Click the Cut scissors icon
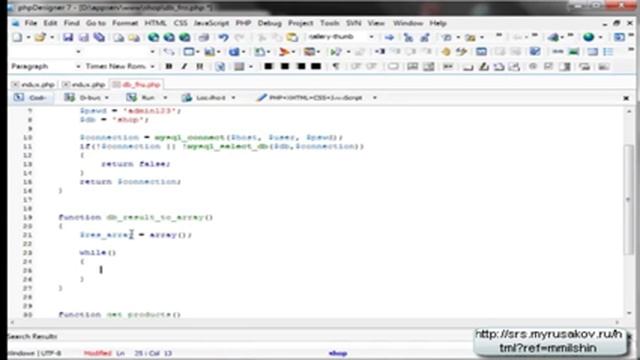Viewport: 640px width, 360px height. [262, 37]
